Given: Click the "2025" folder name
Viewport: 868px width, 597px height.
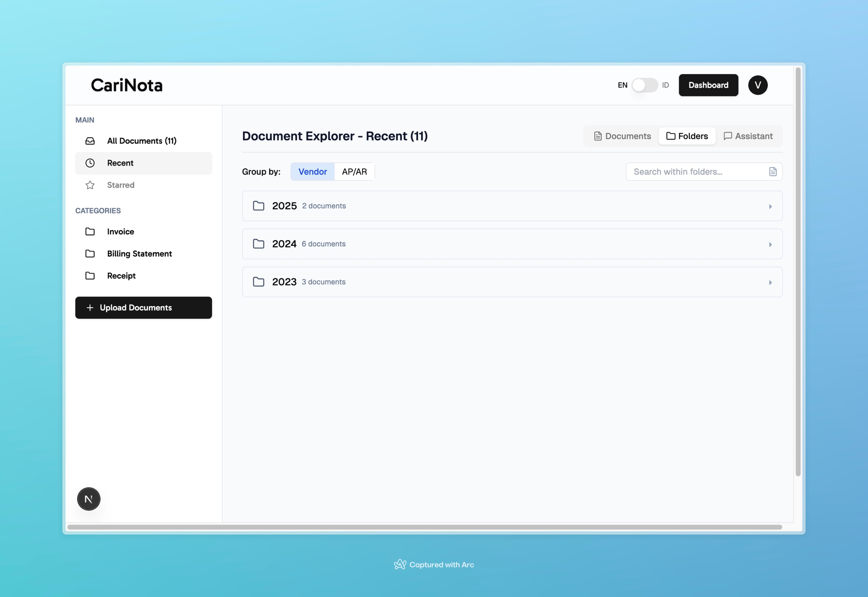Looking at the screenshot, I should [284, 206].
